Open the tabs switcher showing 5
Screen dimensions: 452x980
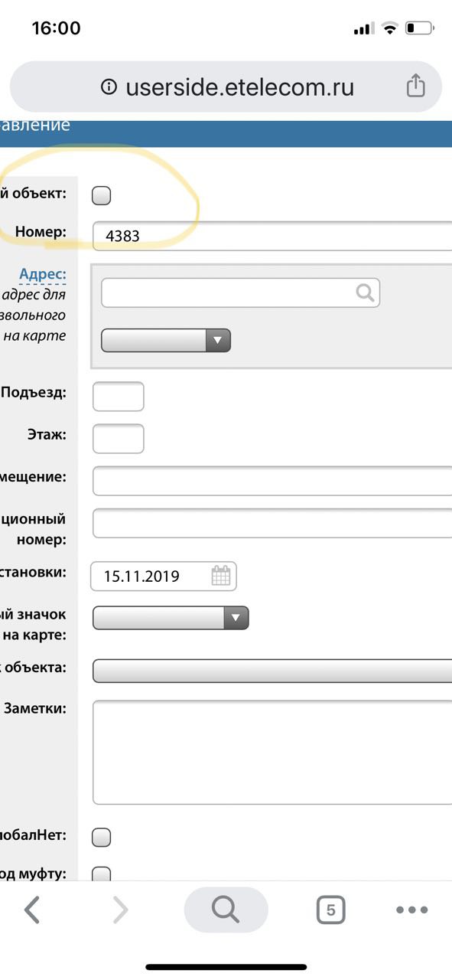pyautogui.click(x=330, y=910)
